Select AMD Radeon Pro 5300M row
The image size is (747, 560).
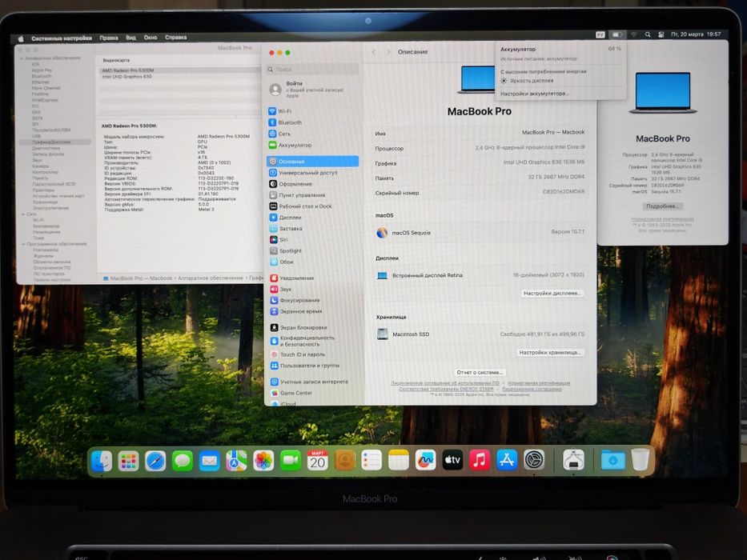point(179,70)
